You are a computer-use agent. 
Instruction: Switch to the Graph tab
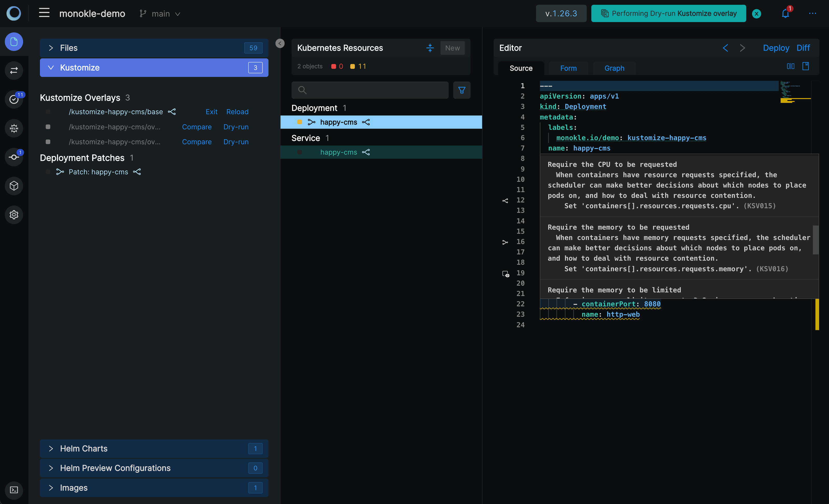[614, 68]
